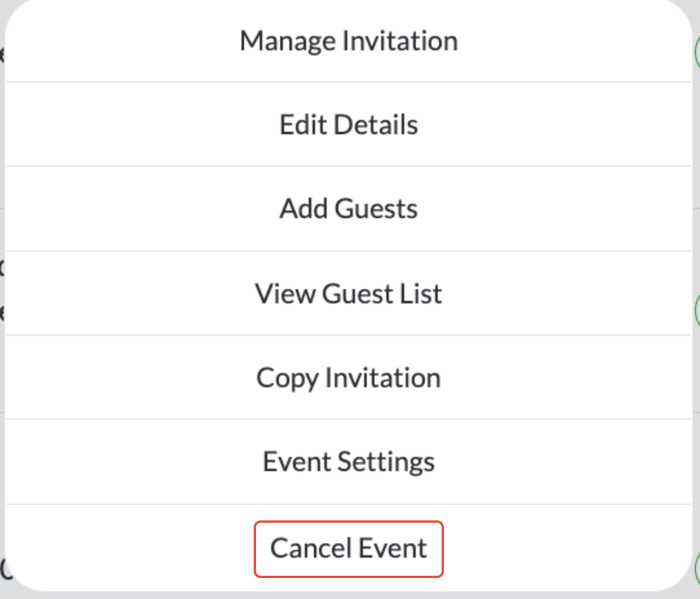This screenshot has width=700, height=599.
Task: Open Add Guests
Action: (348, 208)
